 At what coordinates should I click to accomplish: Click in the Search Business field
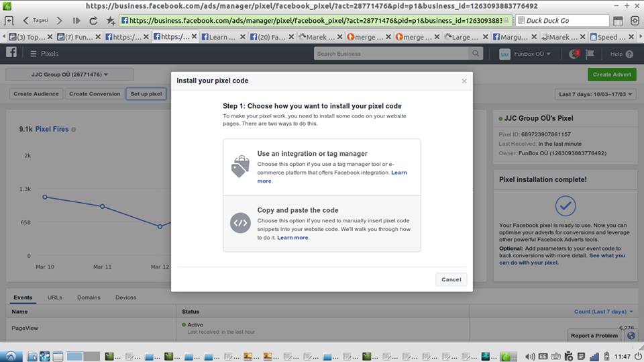point(391,54)
